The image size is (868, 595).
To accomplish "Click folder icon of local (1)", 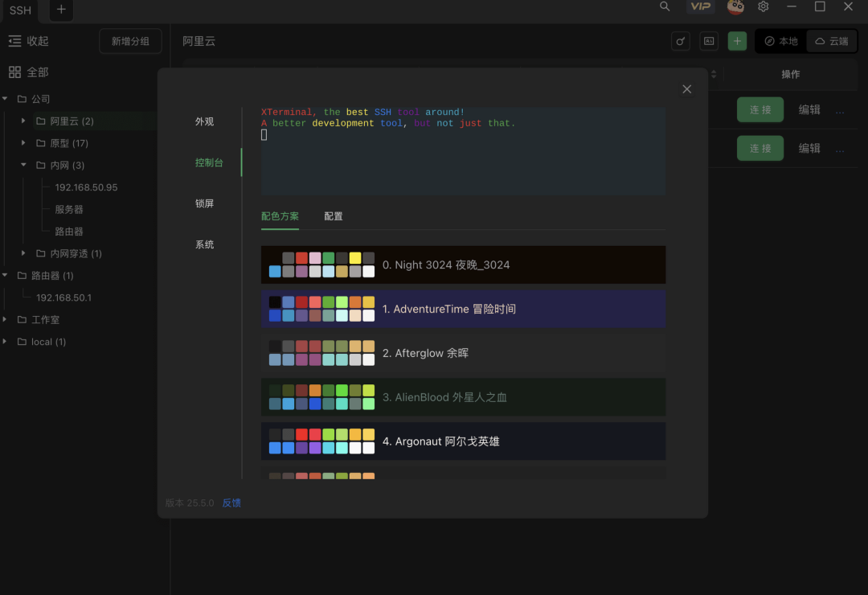I will point(23,342).
